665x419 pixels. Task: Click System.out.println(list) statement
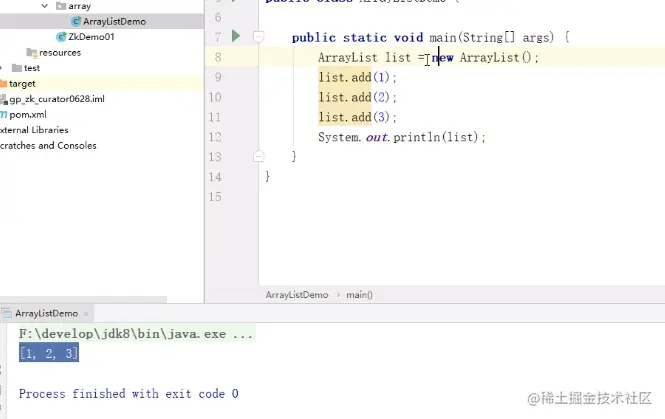[x=402, y=137]
